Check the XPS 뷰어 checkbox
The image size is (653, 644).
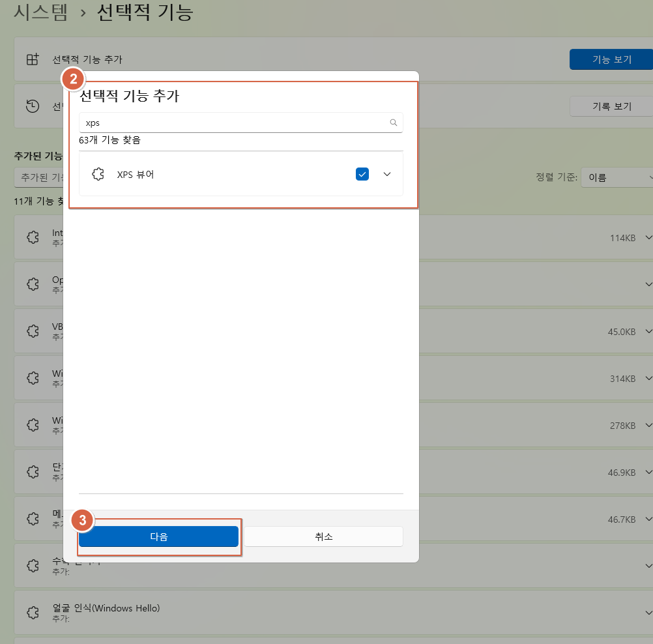[x=362, y=174]
